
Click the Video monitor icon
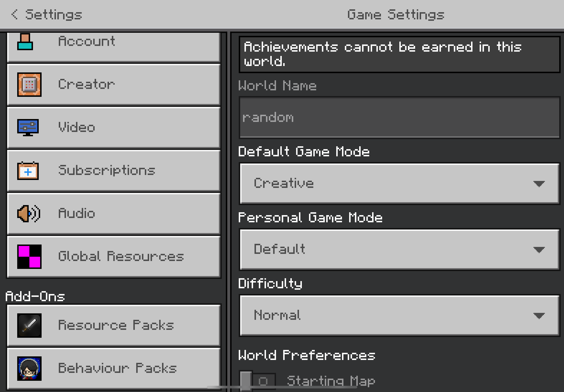pyautogui.click(x=28, y=127)
